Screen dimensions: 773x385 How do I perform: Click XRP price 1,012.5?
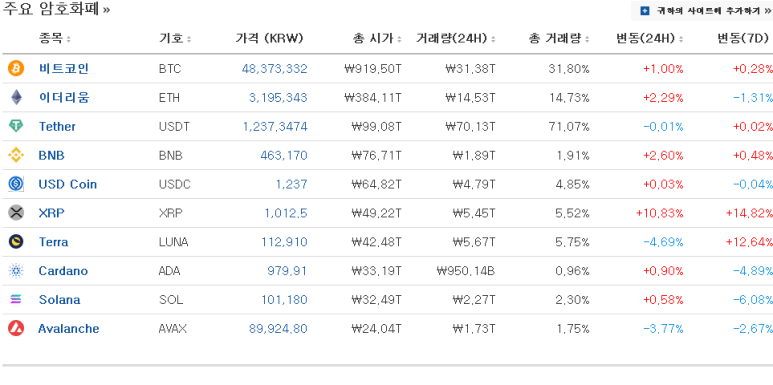(286, 213)
